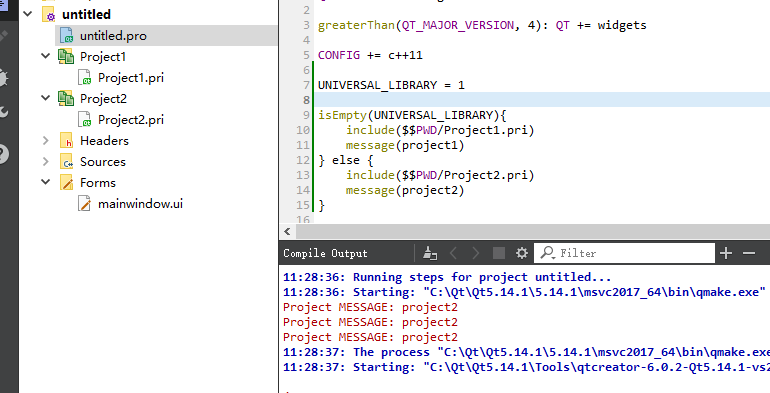The image size is (770, 393).
Task: Open Projects mode wrench icon
Action: click(x=4, y=112)
